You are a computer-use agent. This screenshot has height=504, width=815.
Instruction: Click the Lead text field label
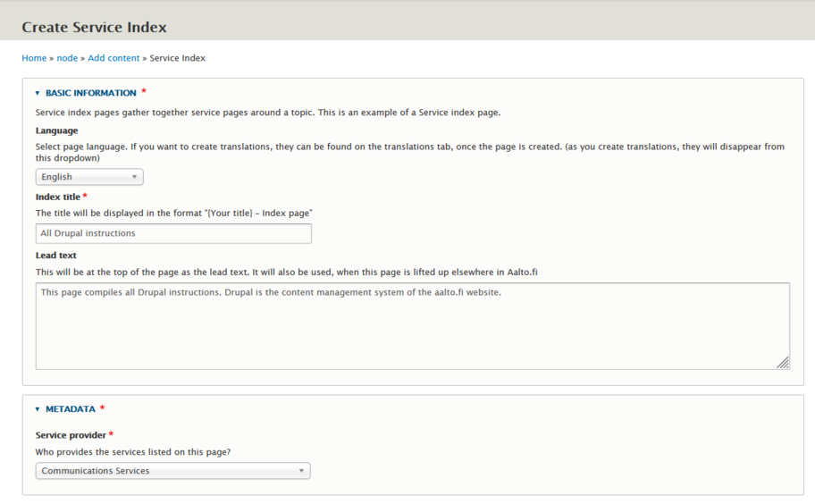(55, 256)
